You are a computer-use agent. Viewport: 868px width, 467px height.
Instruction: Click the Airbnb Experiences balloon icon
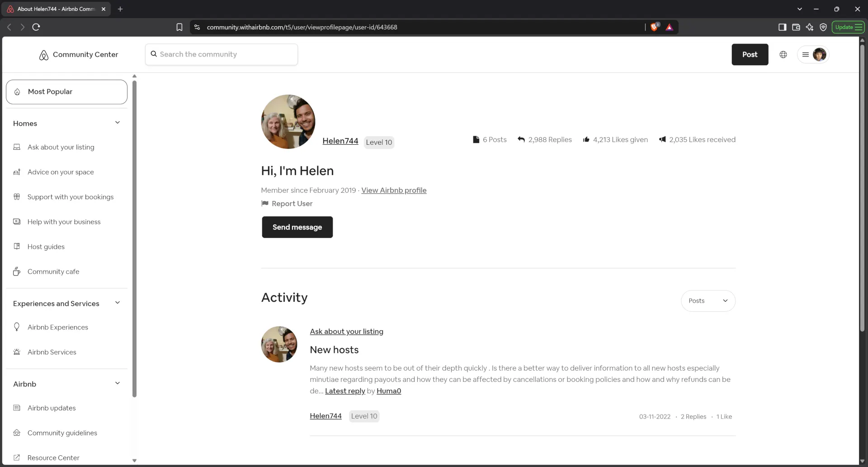tap(17, 327)
